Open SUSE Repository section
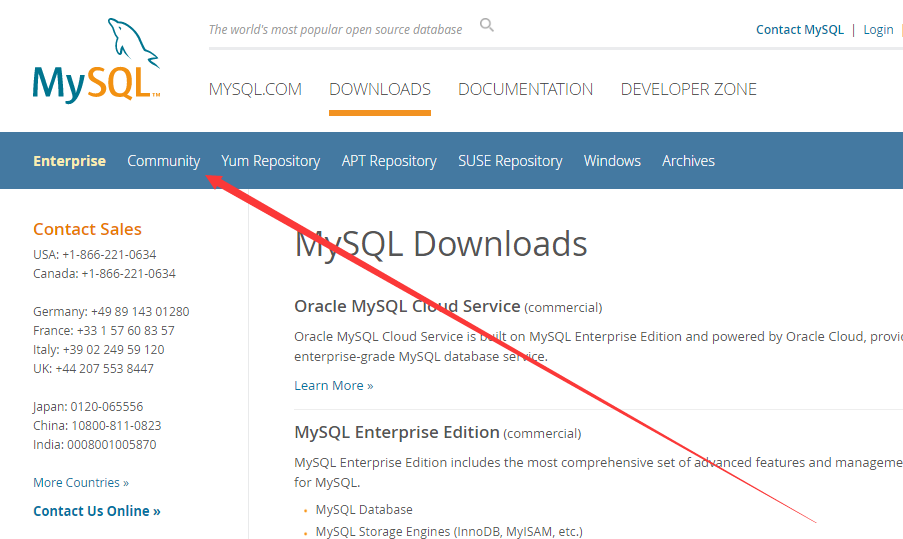 (x=510, y=161)
